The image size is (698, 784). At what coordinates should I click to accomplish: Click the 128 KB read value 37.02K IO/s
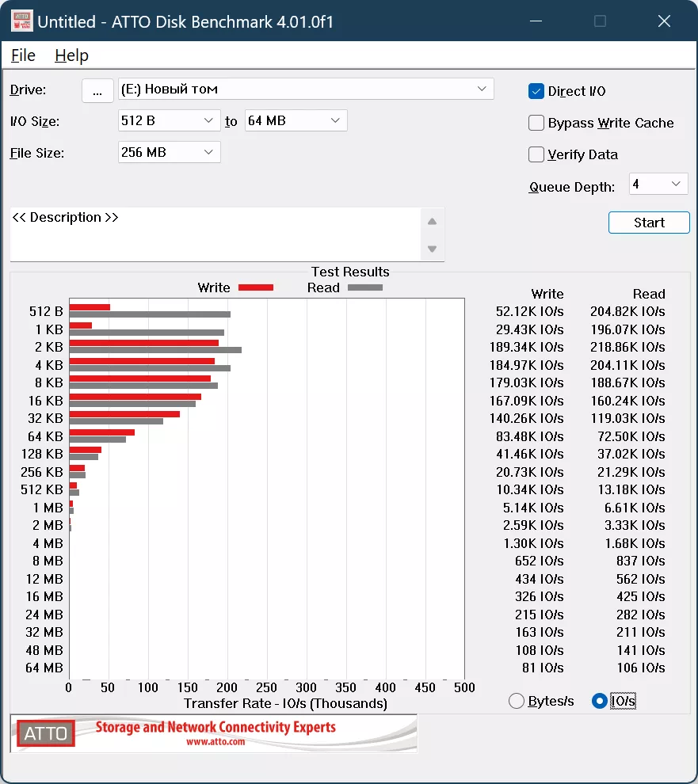point(631,454)
